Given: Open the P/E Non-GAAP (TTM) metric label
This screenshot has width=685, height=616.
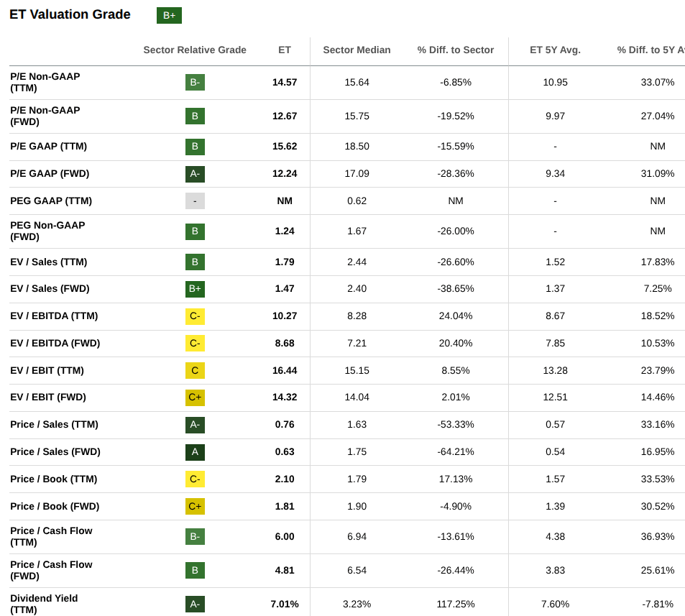Looking at the screenshot, I should tap(45, 82).
